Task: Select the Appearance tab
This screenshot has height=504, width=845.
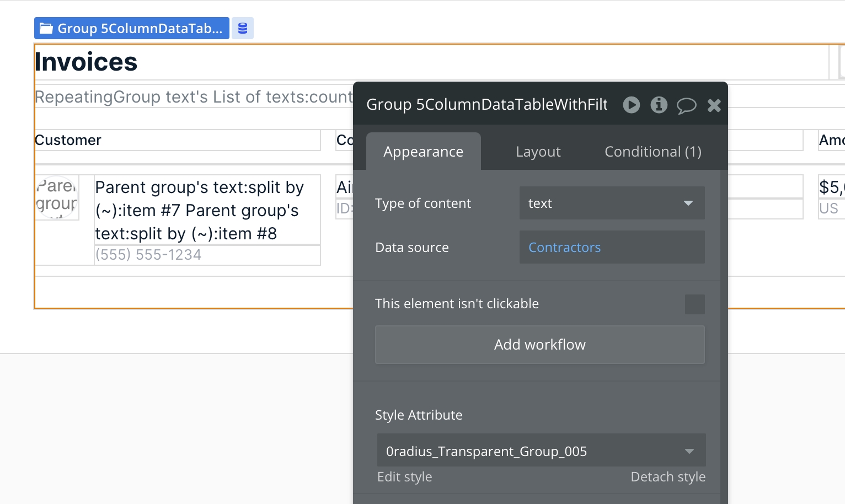Action: (423, 152)
